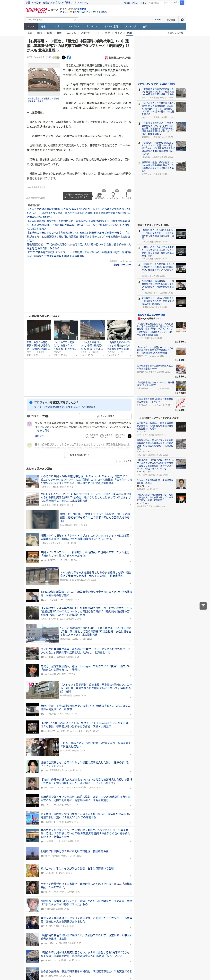Open the ライブ tab in blue bar
The height and width of the screenshot is (980, 210).
coord(56,27)
